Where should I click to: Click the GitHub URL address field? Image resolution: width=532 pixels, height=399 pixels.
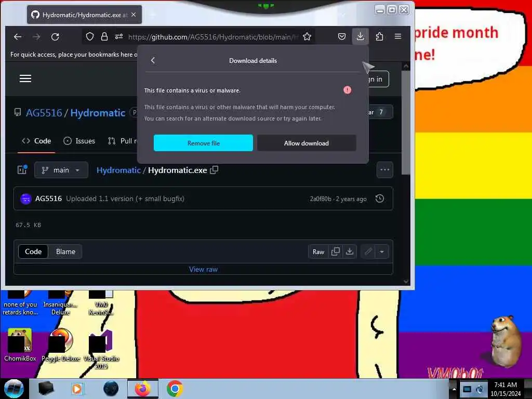tap(213, 37)
